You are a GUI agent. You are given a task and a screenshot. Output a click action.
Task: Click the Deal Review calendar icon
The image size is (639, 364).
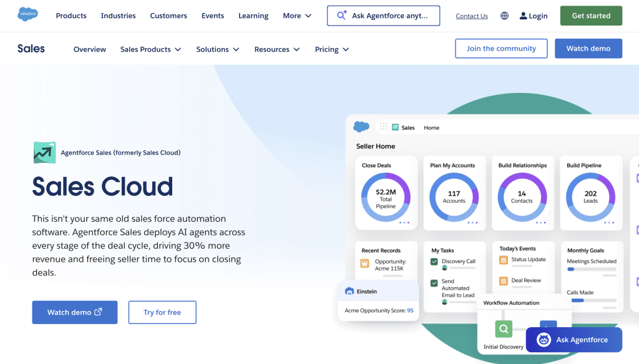(x=504, y=280)
